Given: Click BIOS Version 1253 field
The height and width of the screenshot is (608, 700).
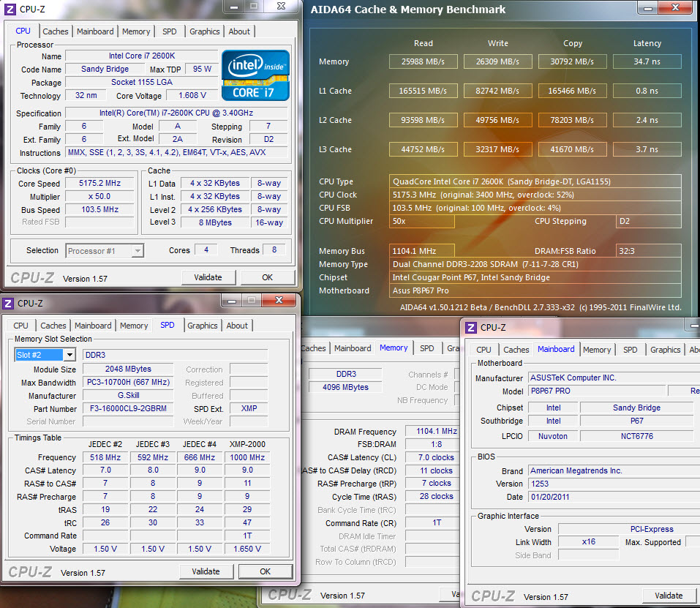Looking at the screenshot, I should pyautogui.click(x=614, y=484).
